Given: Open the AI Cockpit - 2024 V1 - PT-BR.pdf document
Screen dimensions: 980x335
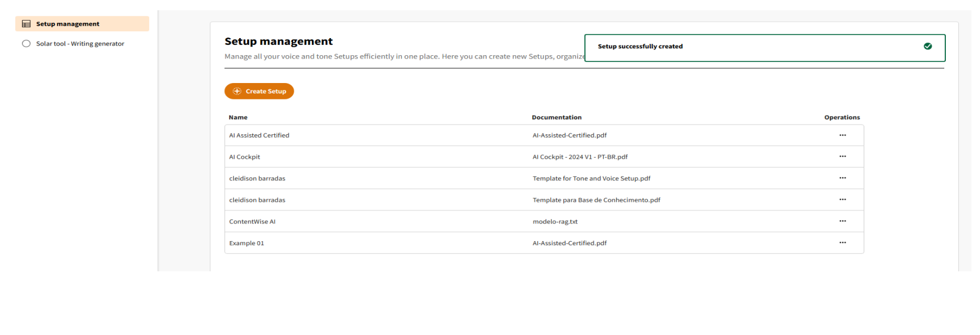Looking at the screenshot, I should tap(579, 157).
